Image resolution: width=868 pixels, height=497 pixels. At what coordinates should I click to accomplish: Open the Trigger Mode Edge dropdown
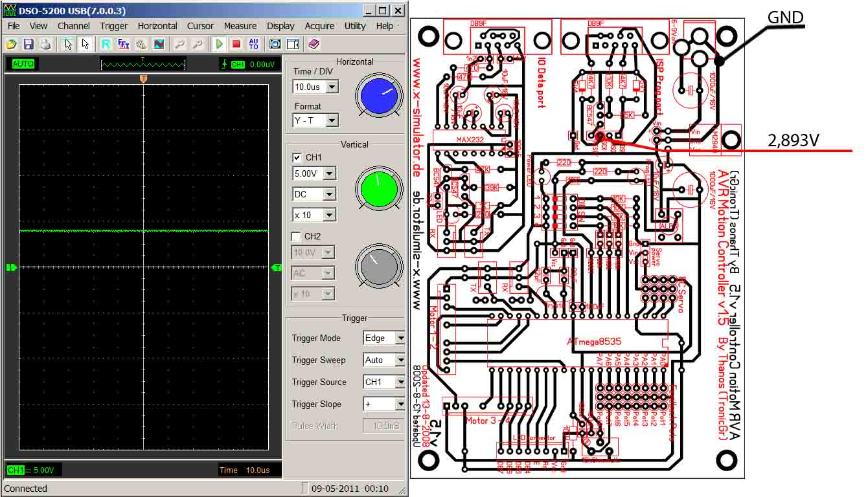click(x=400, y=338)
